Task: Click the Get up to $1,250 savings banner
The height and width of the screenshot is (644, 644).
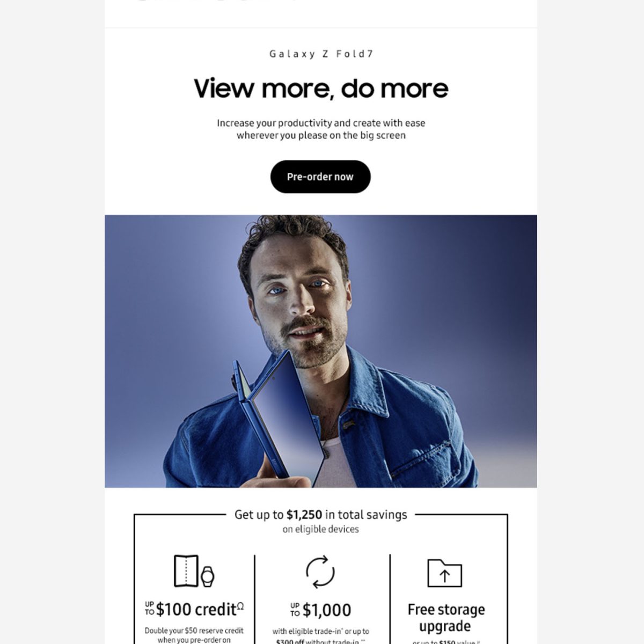Action: pos(320,515)
